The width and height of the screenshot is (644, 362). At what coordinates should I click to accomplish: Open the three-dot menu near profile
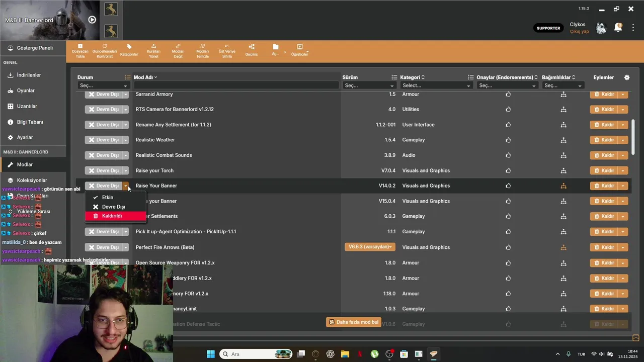click(633, 28)
